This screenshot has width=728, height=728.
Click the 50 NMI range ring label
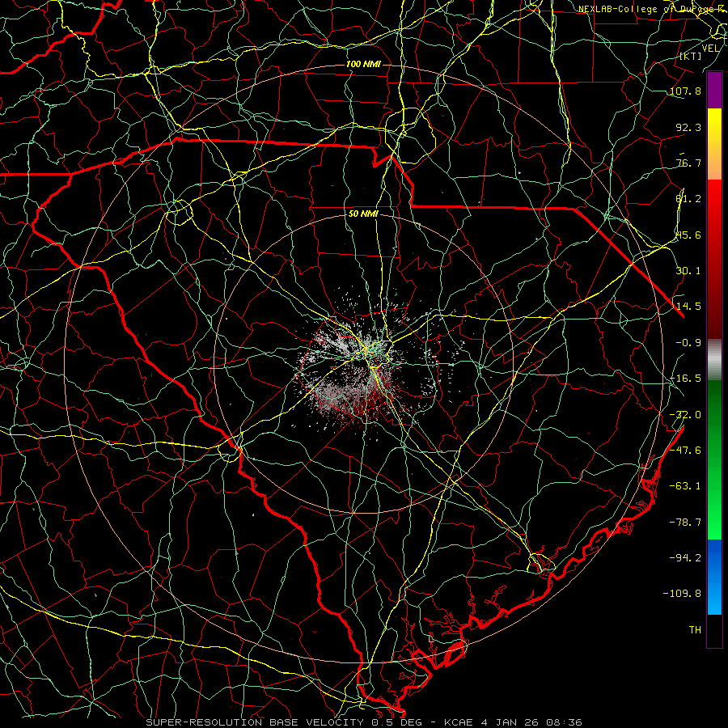pos(363,214)
